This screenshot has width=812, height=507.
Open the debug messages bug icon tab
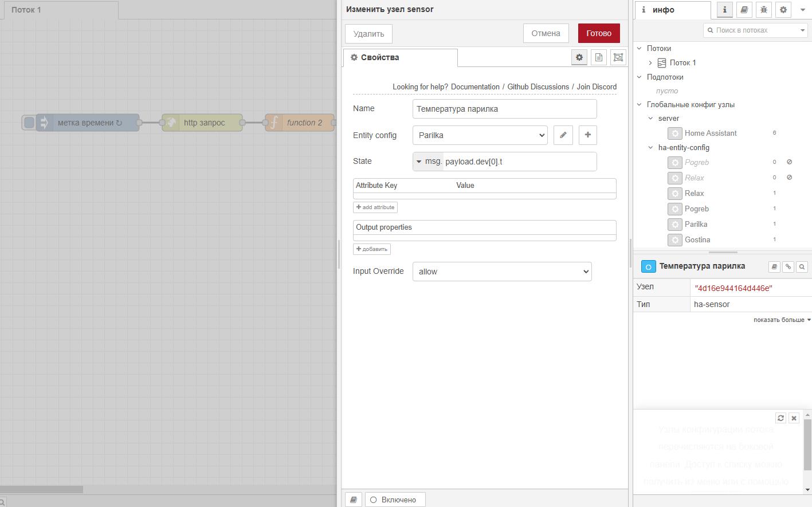pos(763,10)
